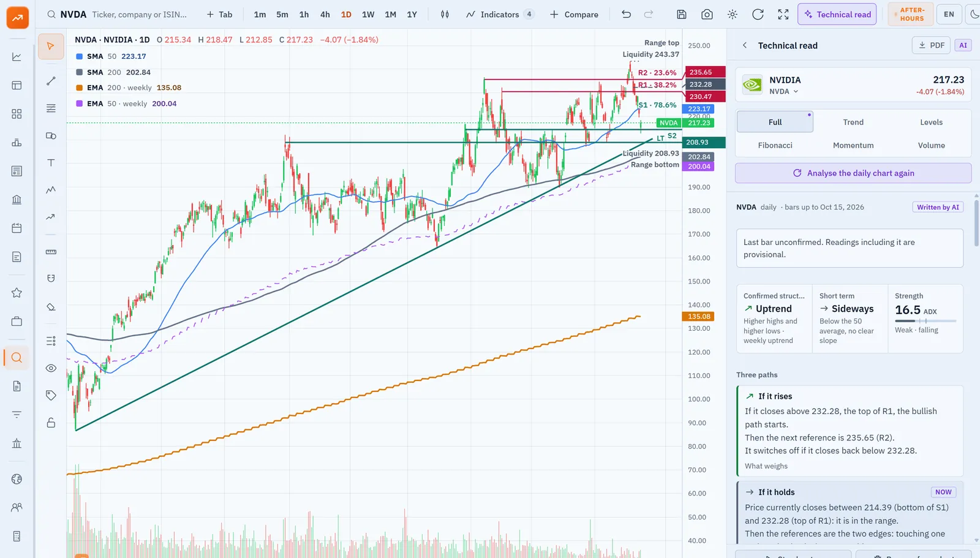Download the PDF report
Image resolution: width=980 pixels, height=558 pixels.
[x=931, y=45]
